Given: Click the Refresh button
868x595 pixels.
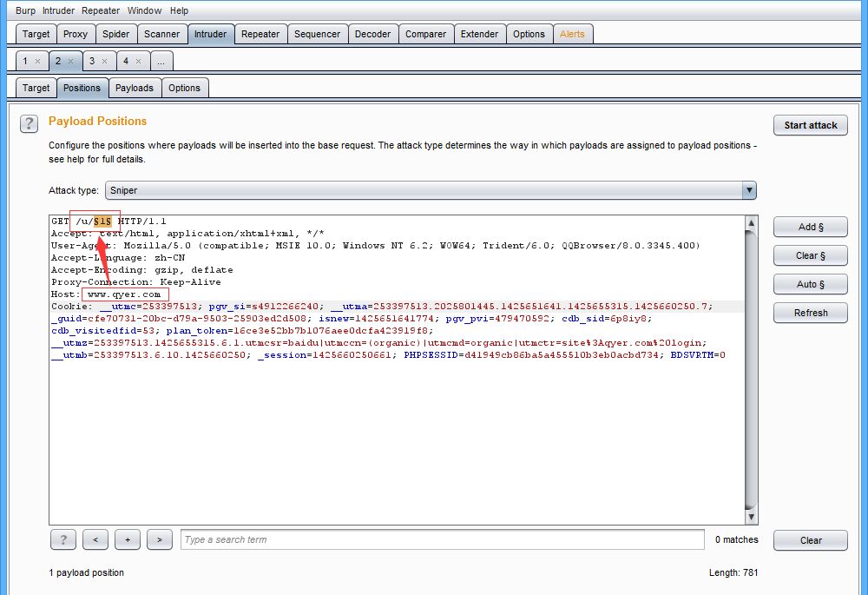Looking at the screenshot, I should coord(811,313).
